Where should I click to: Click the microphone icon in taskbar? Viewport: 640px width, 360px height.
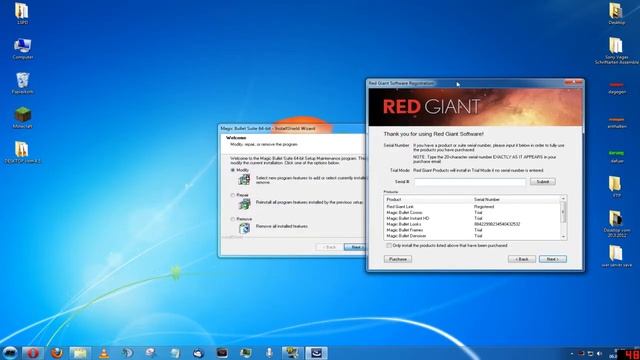(x=269, y=353)
